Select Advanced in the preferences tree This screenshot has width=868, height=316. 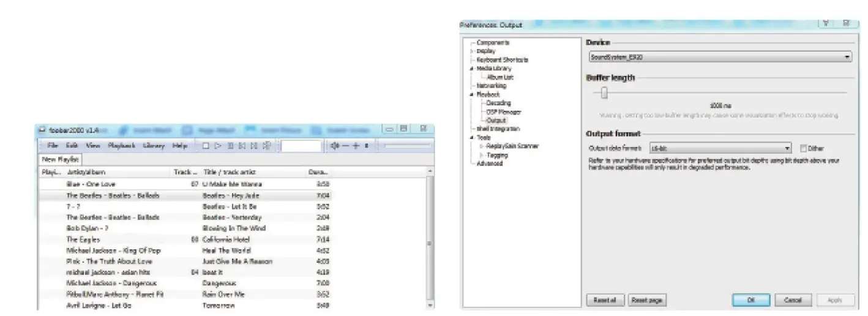pyautogui.click(x=489, y=164)
